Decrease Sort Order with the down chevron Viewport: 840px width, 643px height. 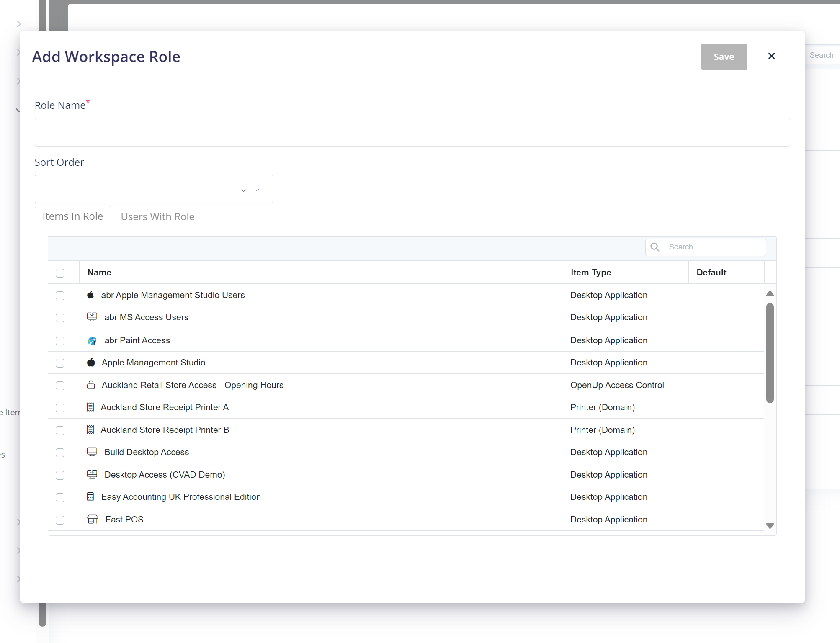click(243, 190)
